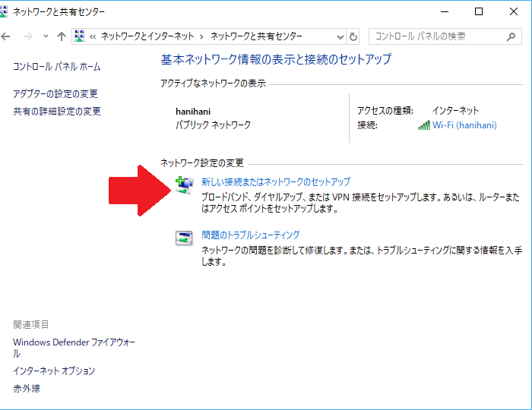Viewport: 532px width, 410px height.
Task: Click the control panel icon in address bar
Action: (80, 36)
